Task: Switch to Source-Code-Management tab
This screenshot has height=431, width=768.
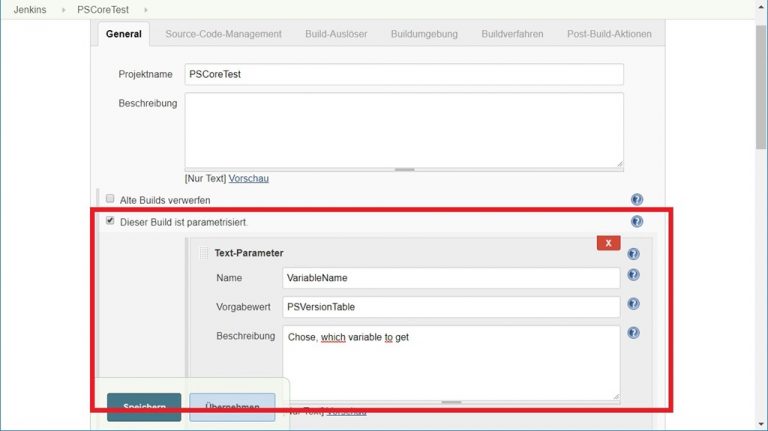Action: tap(223, 34)
